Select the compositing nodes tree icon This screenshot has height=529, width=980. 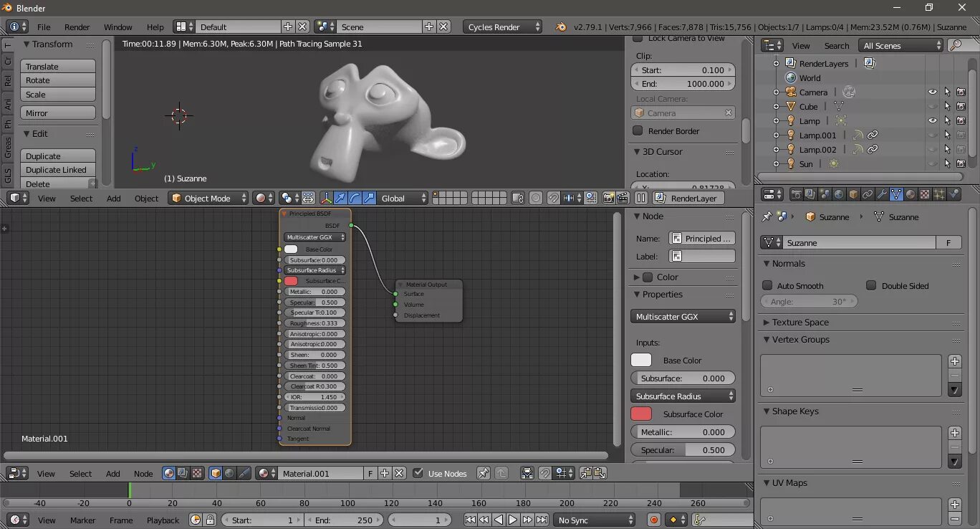(182, 473)
